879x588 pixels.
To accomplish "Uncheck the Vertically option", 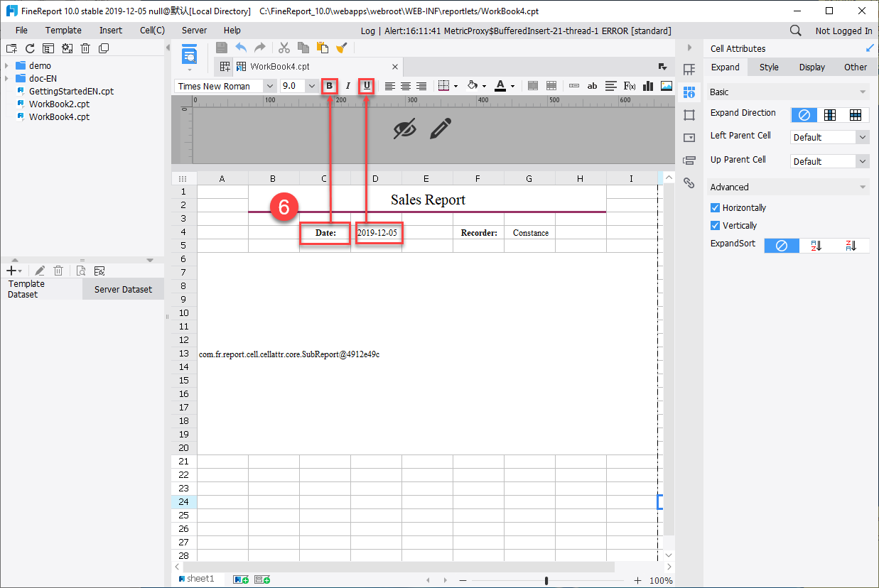I will coord(716,225).
